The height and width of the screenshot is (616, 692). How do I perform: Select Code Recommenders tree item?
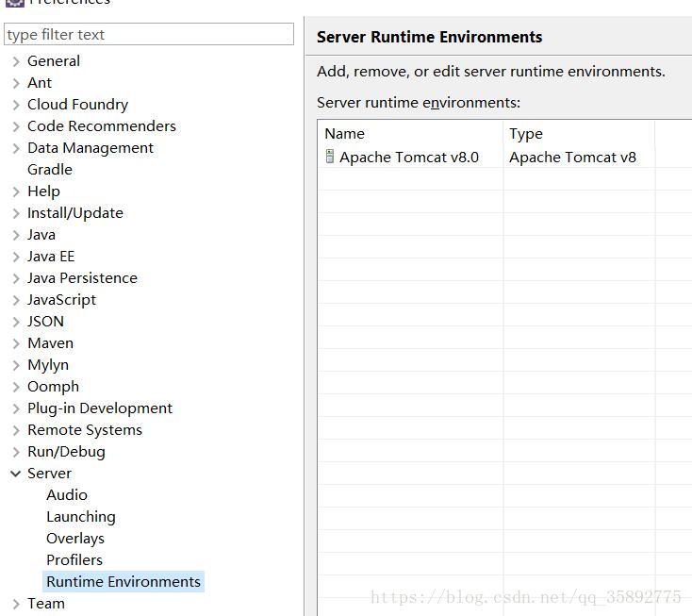click(x=102, y=125)
